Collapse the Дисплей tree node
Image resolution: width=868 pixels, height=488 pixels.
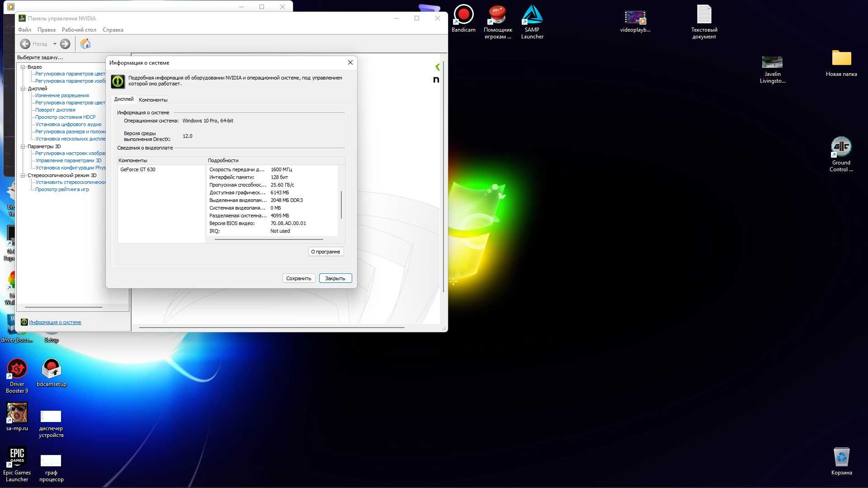tap(23, 89)
